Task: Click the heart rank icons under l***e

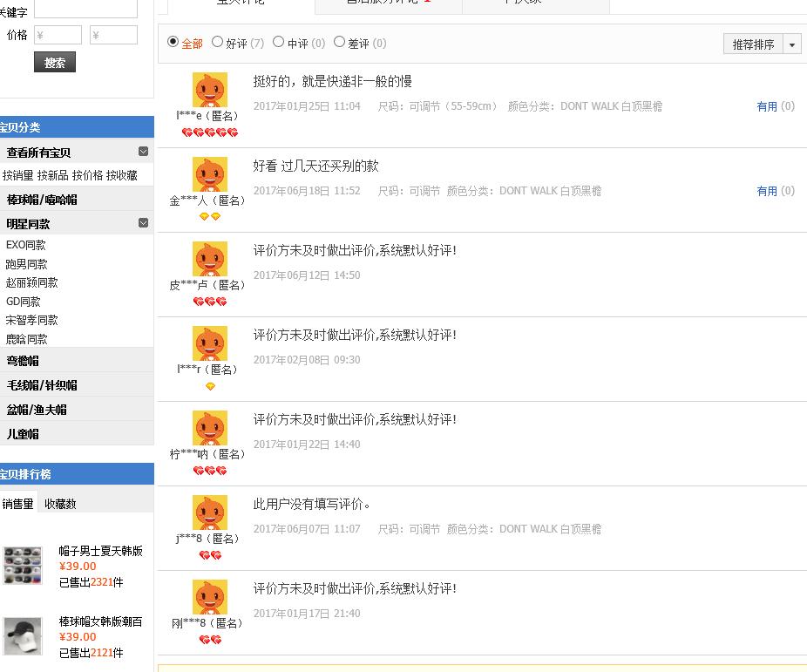Action: point(210,132)
